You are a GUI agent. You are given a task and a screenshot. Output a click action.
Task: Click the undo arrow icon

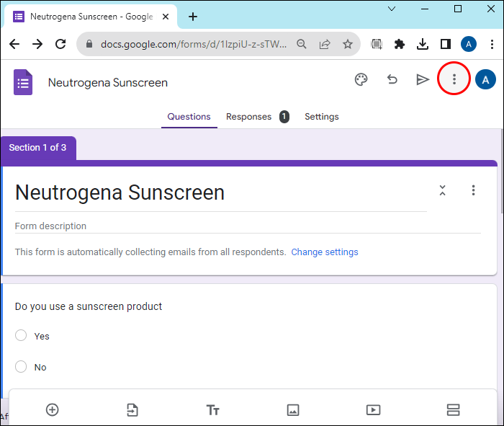coord(392,79)
